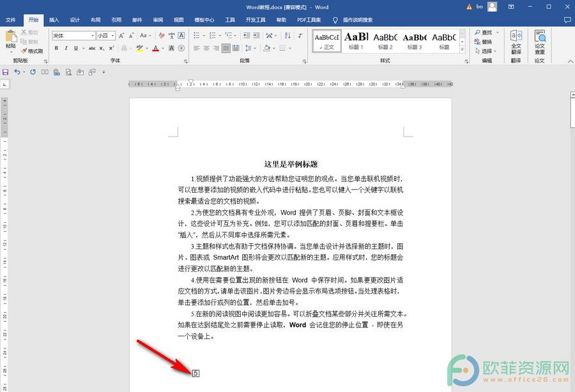Open the font size dropdown (小四)
The image size is (575, 392).
pos(112,36)
